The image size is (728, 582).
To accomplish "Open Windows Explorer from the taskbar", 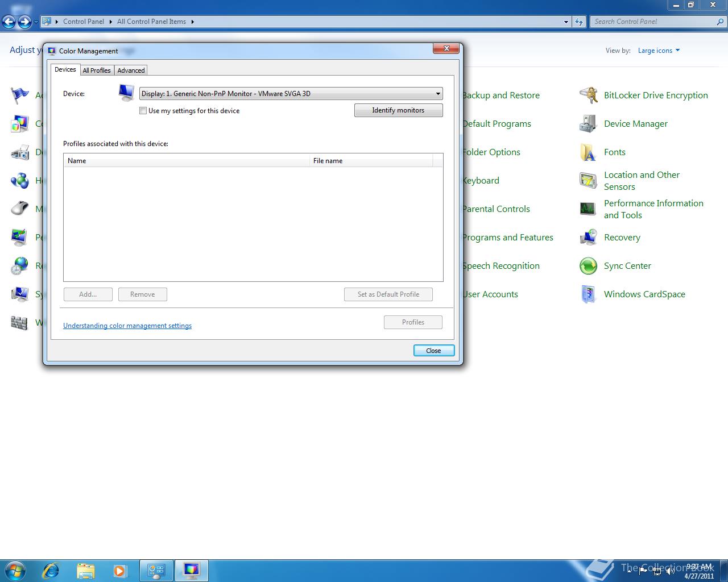I will click(85, 570).
